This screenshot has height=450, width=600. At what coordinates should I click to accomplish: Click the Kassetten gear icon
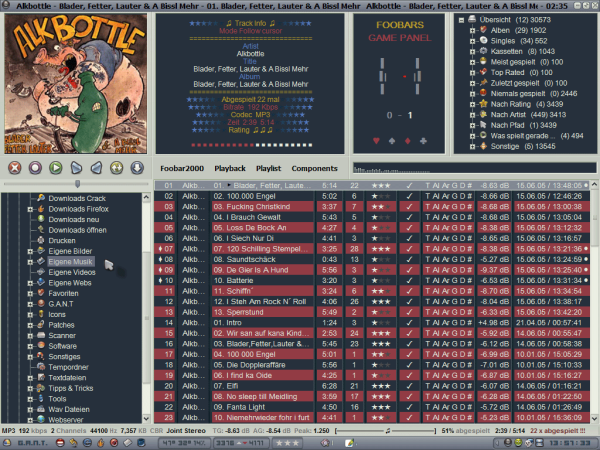click(x=484, y=51)
